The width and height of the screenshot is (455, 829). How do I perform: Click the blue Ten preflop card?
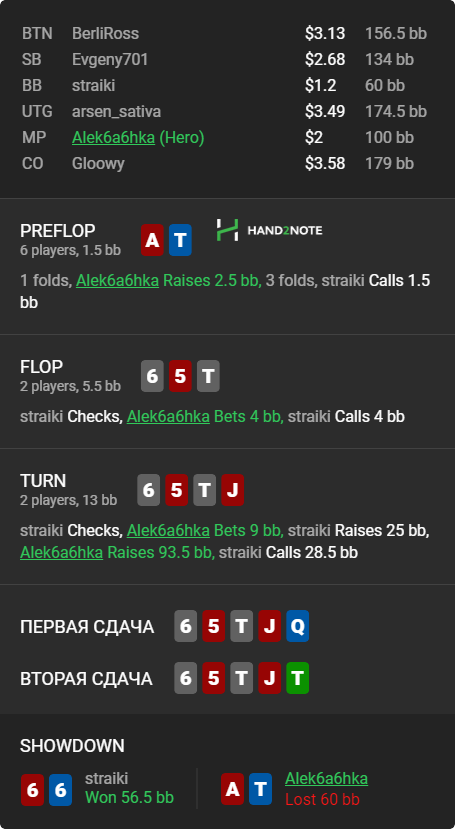tap(180, 240)
